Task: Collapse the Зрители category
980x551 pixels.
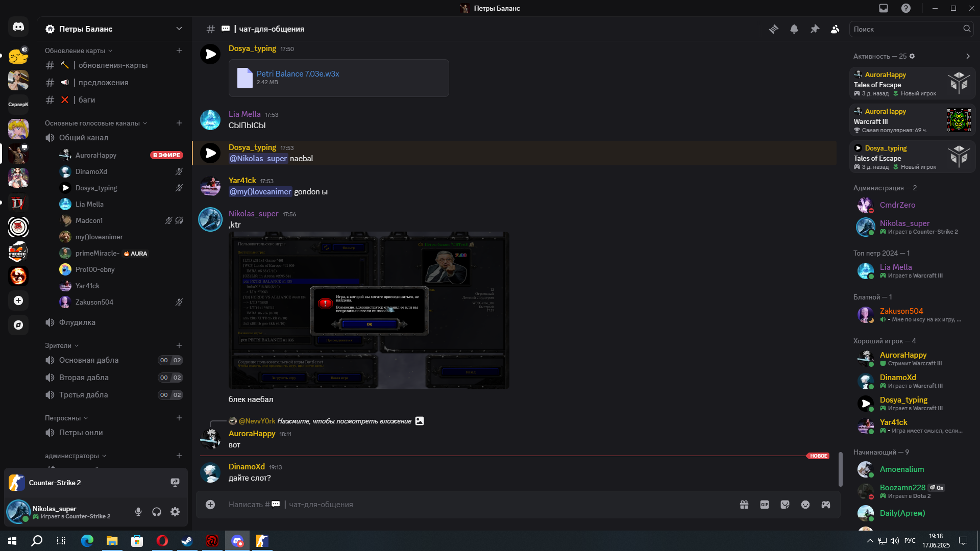Action: [61, 345]
